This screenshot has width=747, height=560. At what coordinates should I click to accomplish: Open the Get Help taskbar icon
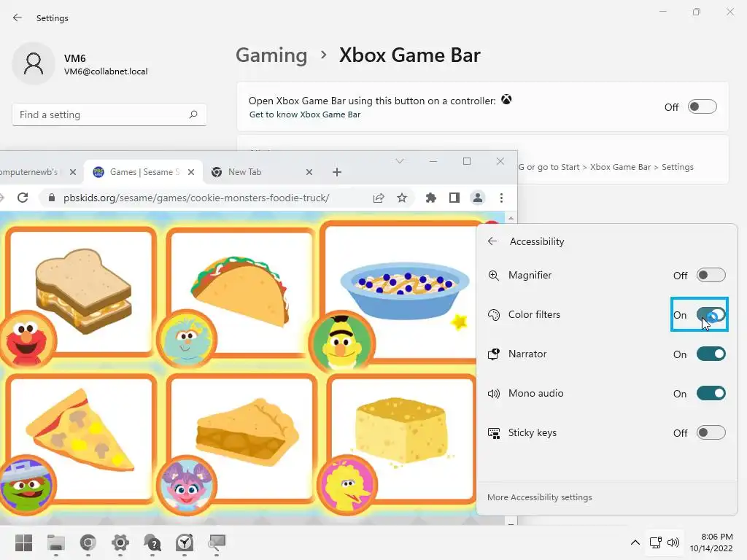(152, 542)
